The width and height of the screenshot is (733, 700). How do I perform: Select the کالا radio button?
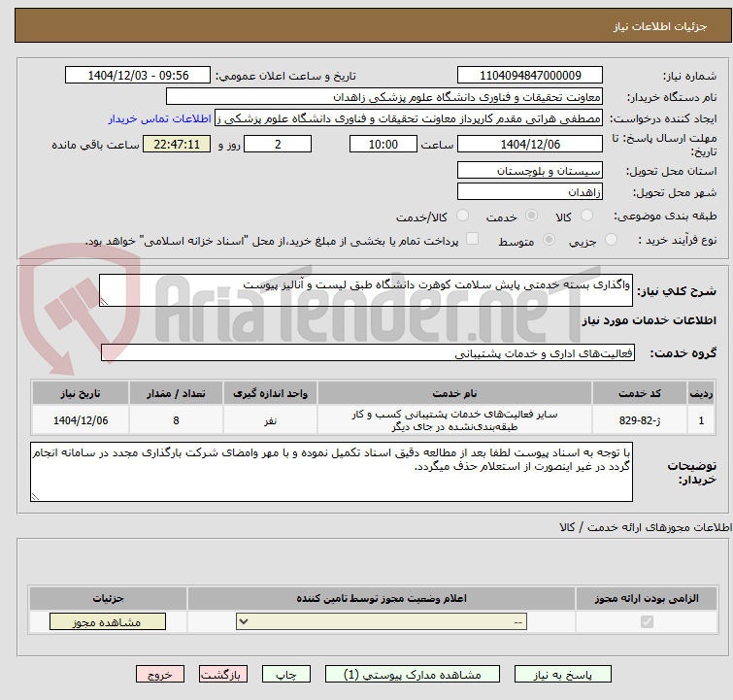click(586, 216)
